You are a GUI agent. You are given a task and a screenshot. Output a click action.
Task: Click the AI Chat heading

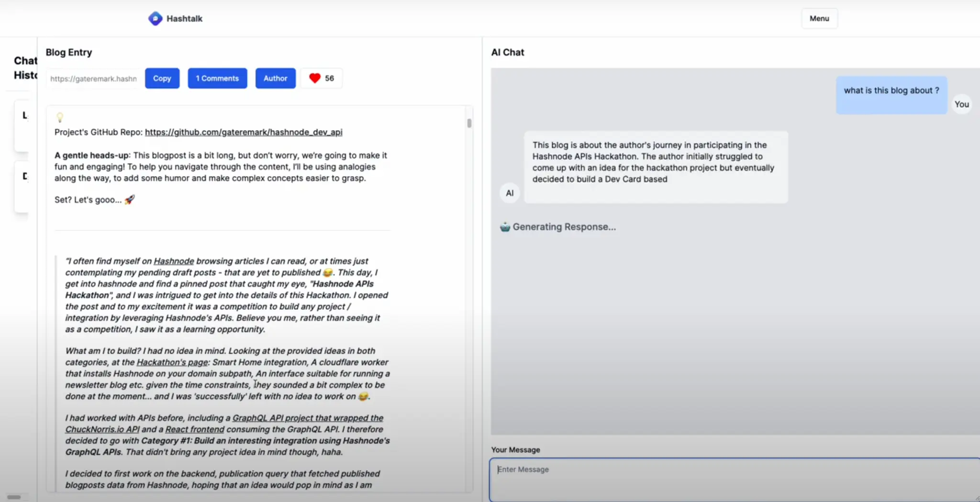[x=508, y=52]
